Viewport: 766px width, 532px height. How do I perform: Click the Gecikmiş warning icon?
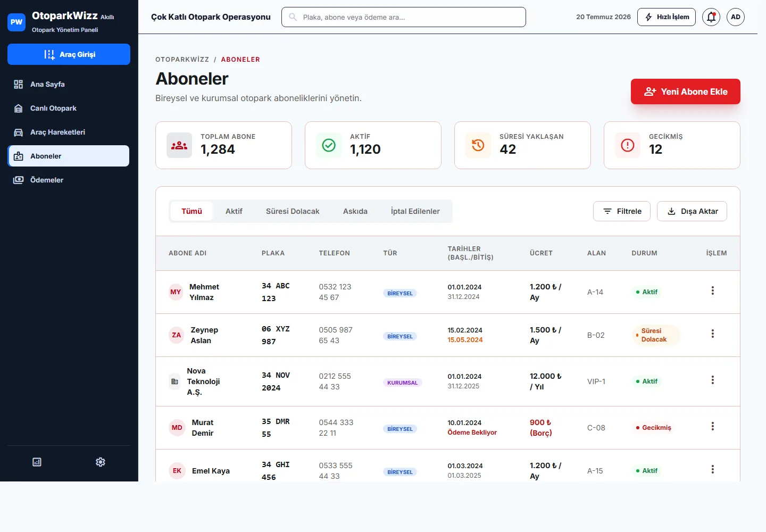[628, 145]
